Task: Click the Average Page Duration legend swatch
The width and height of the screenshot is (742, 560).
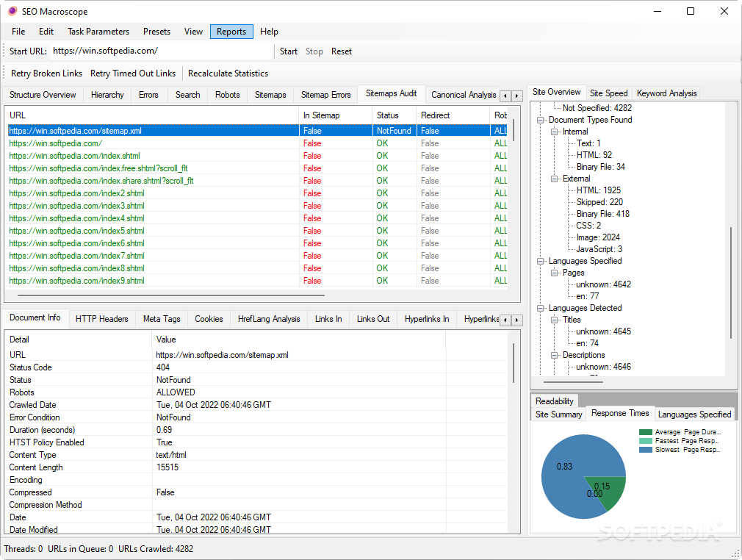Action: (646, 432)
